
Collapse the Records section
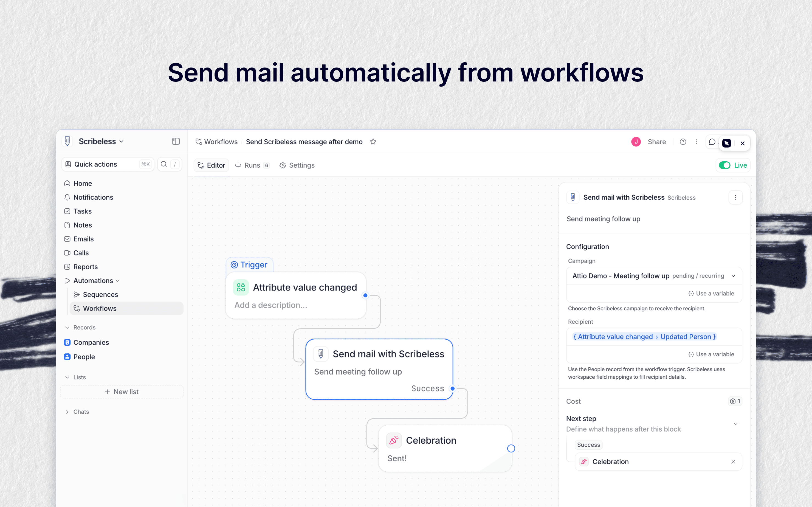tap(67, 328)
